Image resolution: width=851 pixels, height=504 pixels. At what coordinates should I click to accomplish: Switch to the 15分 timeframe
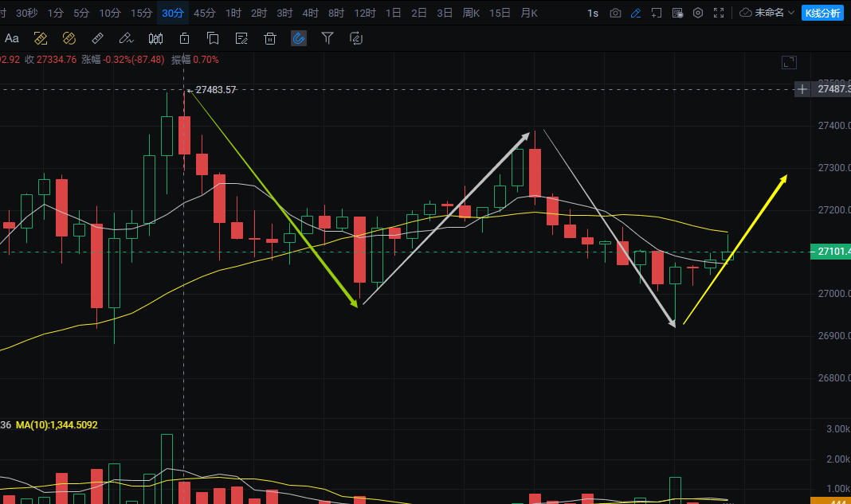[141, 13]
